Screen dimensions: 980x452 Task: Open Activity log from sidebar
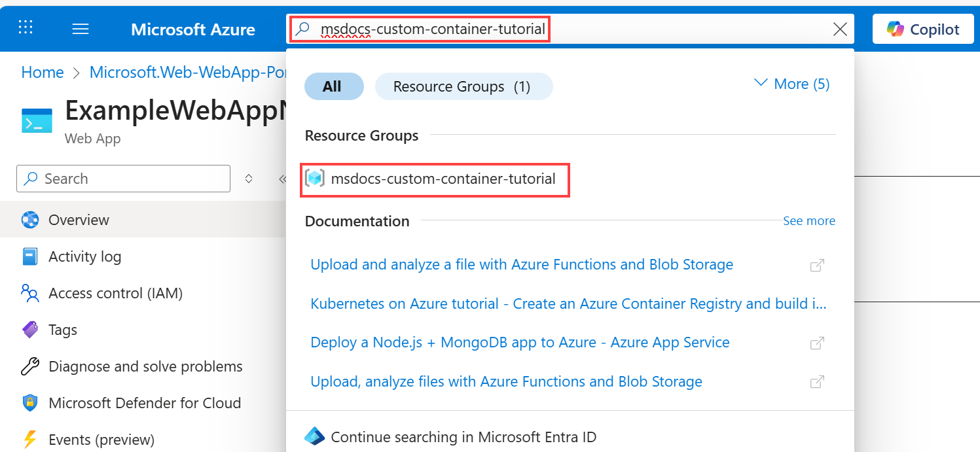84,256
